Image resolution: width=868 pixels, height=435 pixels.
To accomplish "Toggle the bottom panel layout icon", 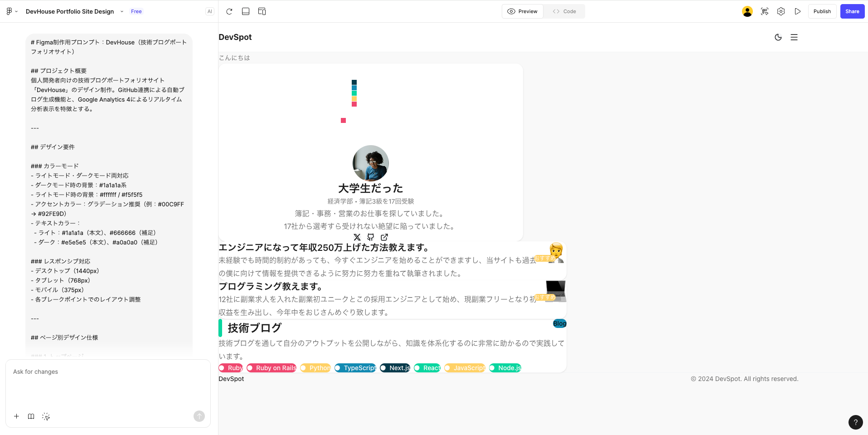I will [245, 11].
